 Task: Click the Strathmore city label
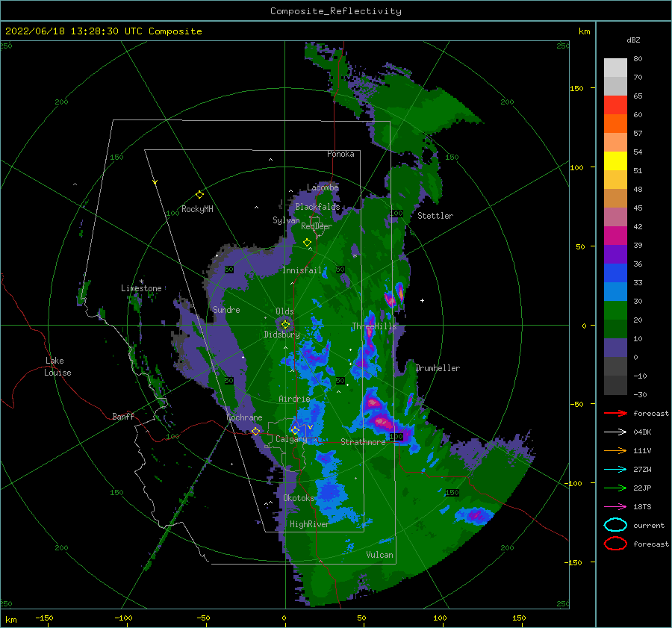pyautogui.click(x=363, y=442)
